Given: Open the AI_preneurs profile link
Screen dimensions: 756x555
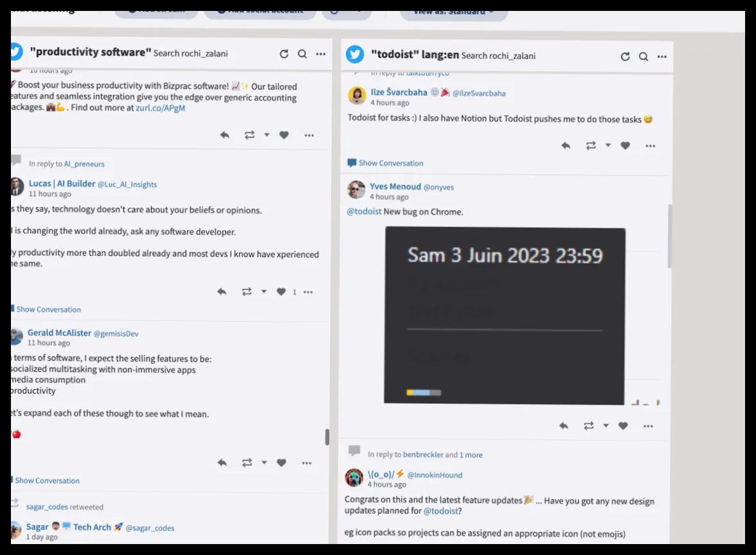Looking at the screenshot, I should pos(84,164).
